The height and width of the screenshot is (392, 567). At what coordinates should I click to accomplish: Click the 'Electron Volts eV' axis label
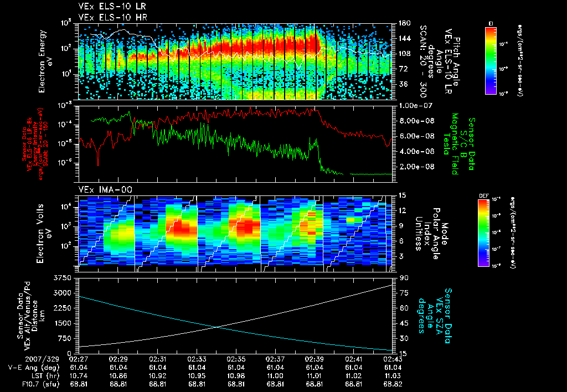tap(43, 233)
